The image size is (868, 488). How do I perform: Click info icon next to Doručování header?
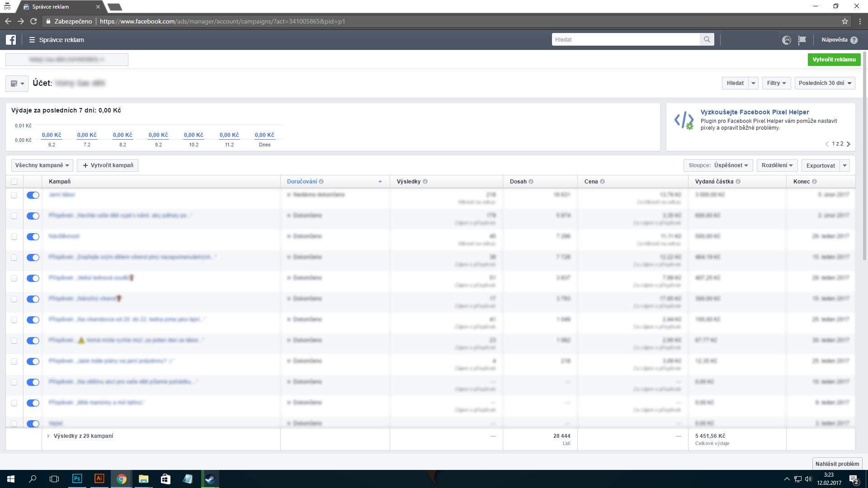click(x=321, y=182)
